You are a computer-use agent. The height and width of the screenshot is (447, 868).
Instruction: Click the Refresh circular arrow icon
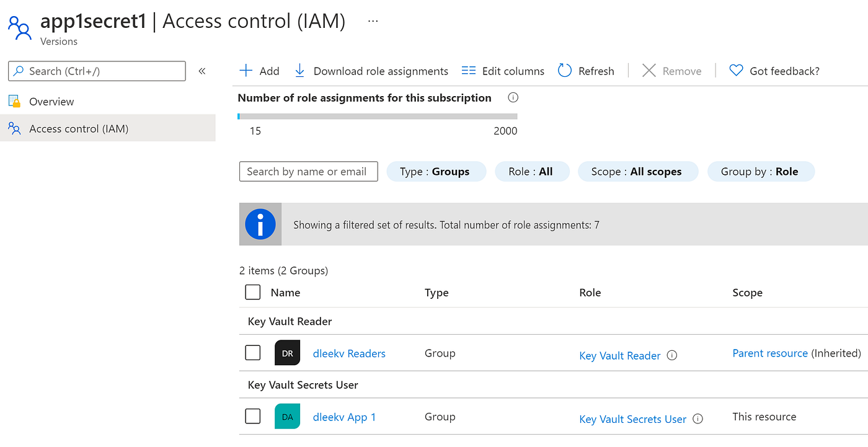pos(564,71)
